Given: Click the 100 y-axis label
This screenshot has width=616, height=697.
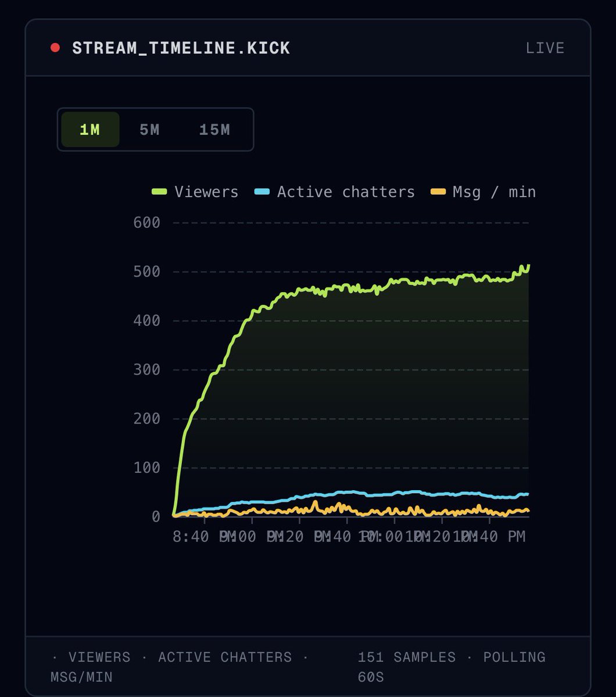Looking at the screenshot, I should click(146, 468).
